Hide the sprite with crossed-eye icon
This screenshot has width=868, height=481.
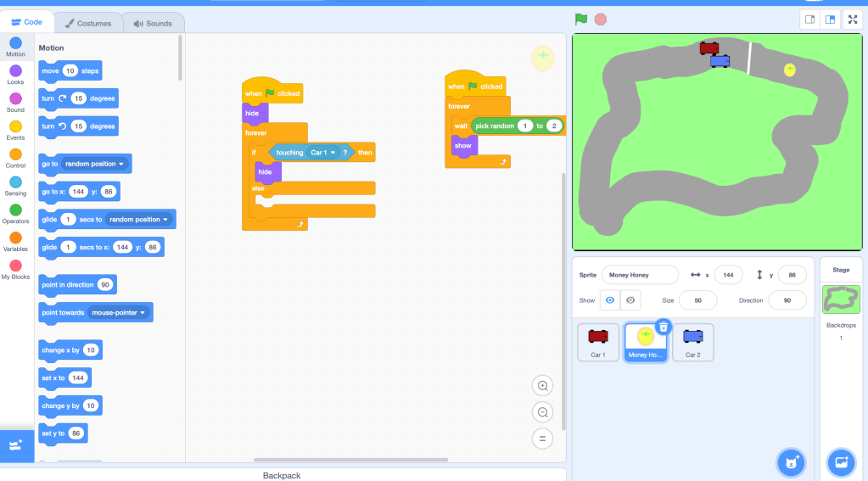point(630,300)
